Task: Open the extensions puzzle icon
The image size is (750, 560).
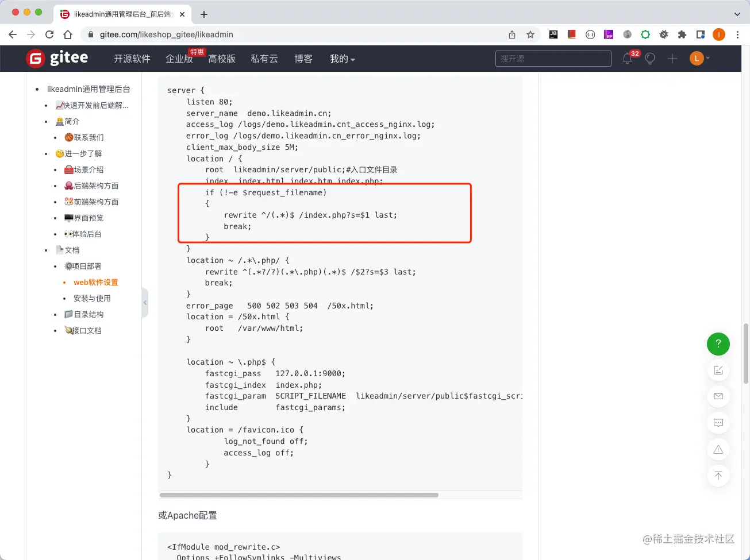Action: tap(682, 34)
